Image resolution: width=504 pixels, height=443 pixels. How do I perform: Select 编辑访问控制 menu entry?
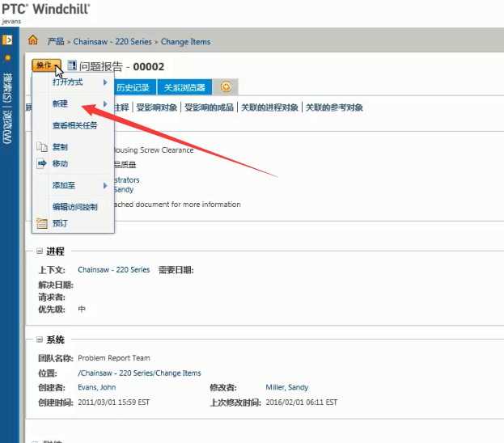75,207
